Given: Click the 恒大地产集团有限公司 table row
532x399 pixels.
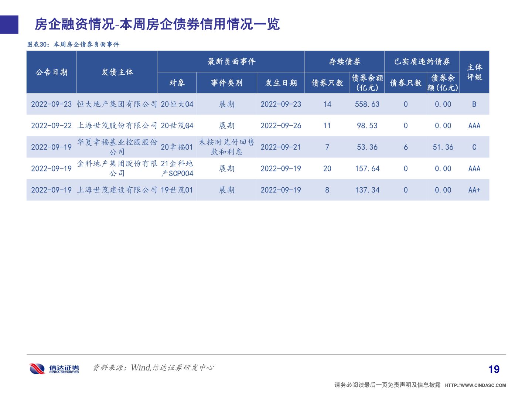Looking at the screenshot, I should coord(117,104).
